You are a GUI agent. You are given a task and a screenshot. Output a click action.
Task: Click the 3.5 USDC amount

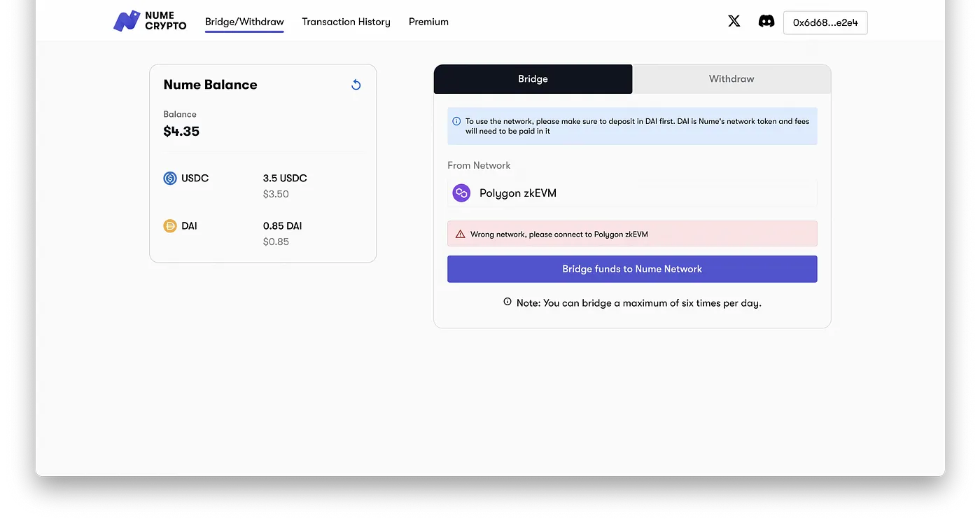tap(285, 178)
